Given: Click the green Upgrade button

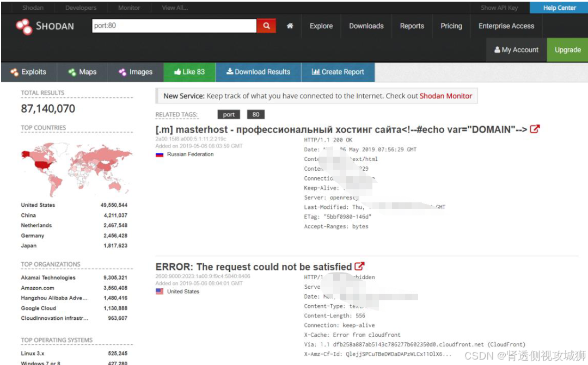Looking at the screenshot, I should coord(568,50).
